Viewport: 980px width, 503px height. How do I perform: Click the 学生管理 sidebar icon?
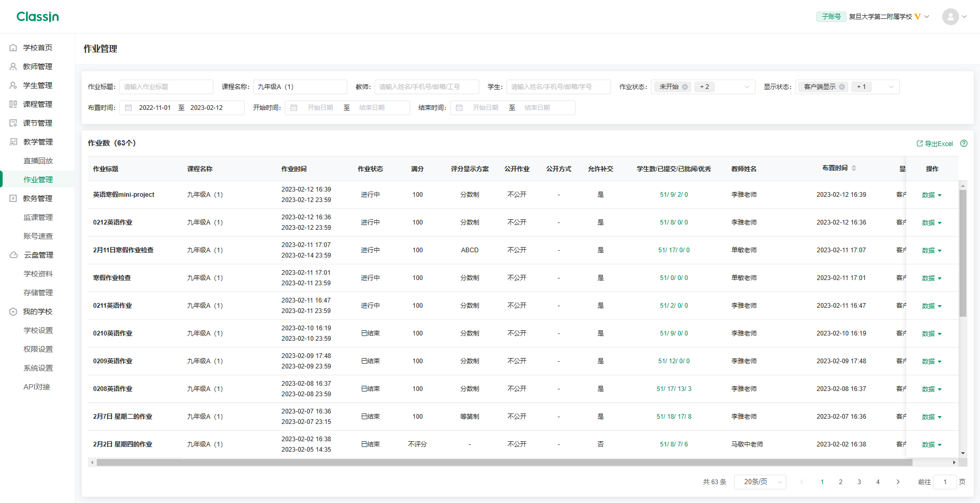tap(13, 85)
